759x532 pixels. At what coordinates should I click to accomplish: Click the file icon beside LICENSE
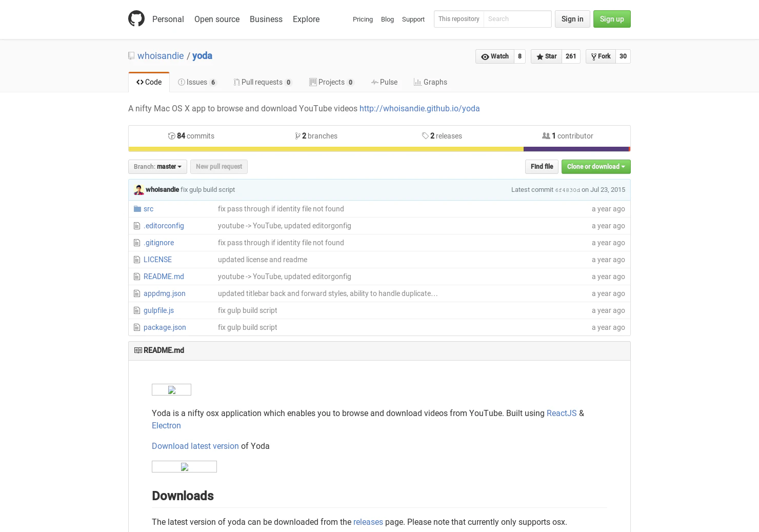137,260
